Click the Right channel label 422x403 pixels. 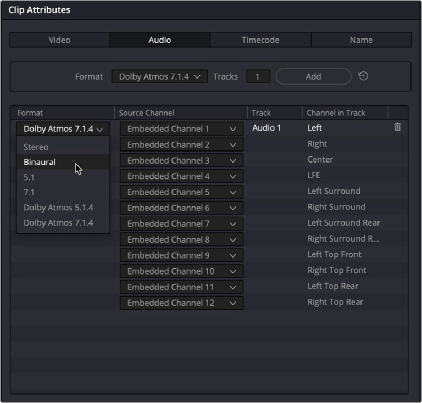317,144
